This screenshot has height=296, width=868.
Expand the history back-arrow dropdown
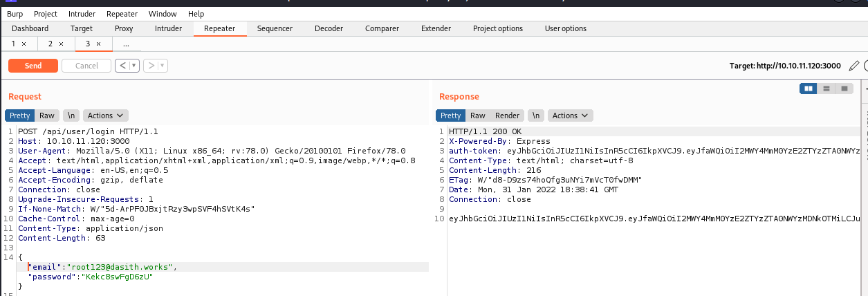tap(134, 66)
